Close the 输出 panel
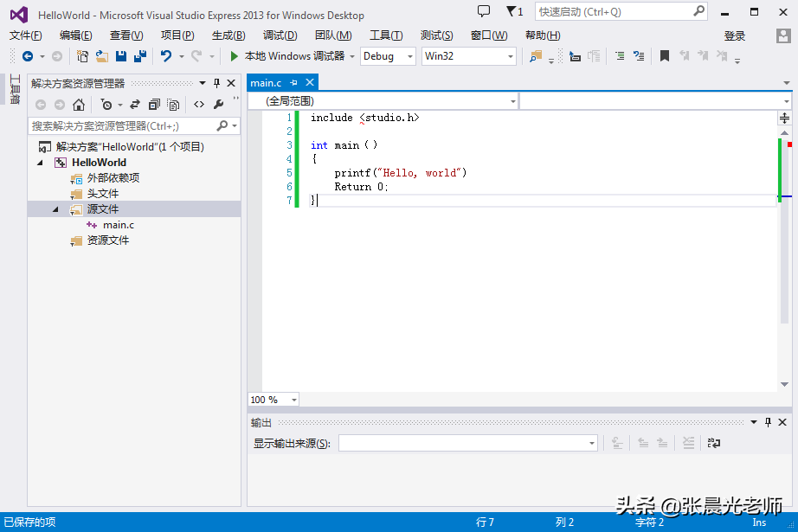Screen dimensions: 798x532 point(782,422)
